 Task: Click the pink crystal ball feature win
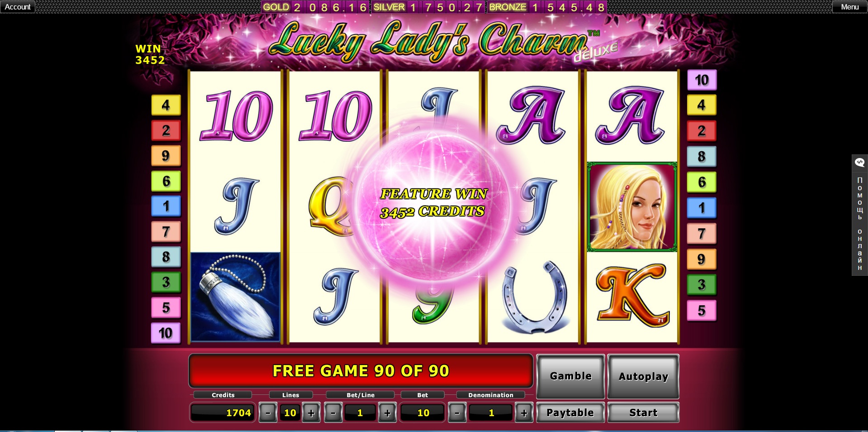pyautogui.click(x=433, y=204)
